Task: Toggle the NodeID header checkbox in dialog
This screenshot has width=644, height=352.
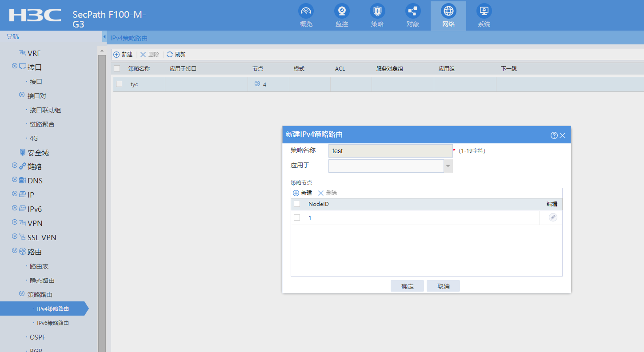Action: click(297, 204)
